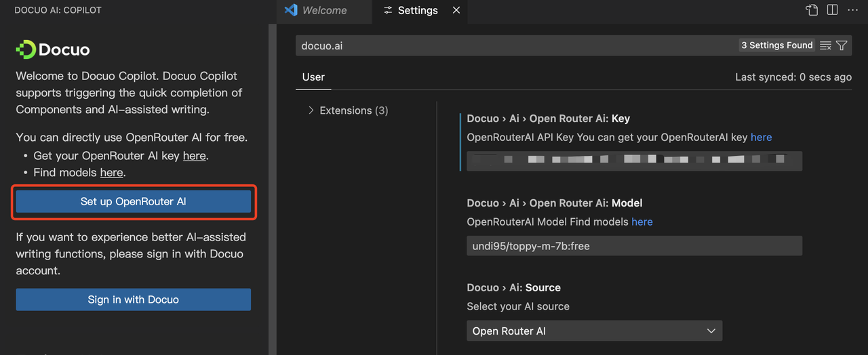The image size is (868, 355).
Task: Open the editor More Actions ellipsis
Action: [852, 10]
